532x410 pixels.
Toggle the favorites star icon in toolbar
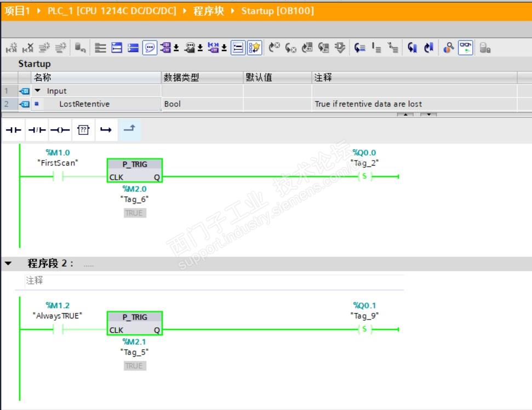point(254,48)
